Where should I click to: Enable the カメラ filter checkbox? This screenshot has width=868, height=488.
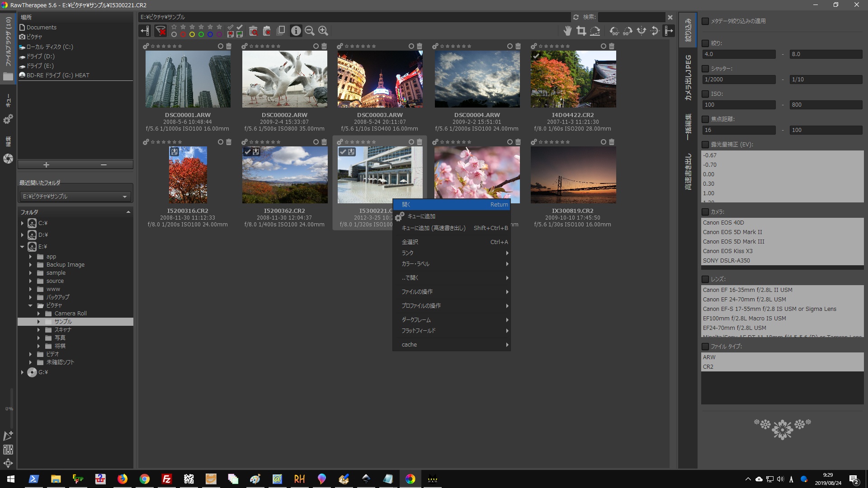click(x=705, y=212)
